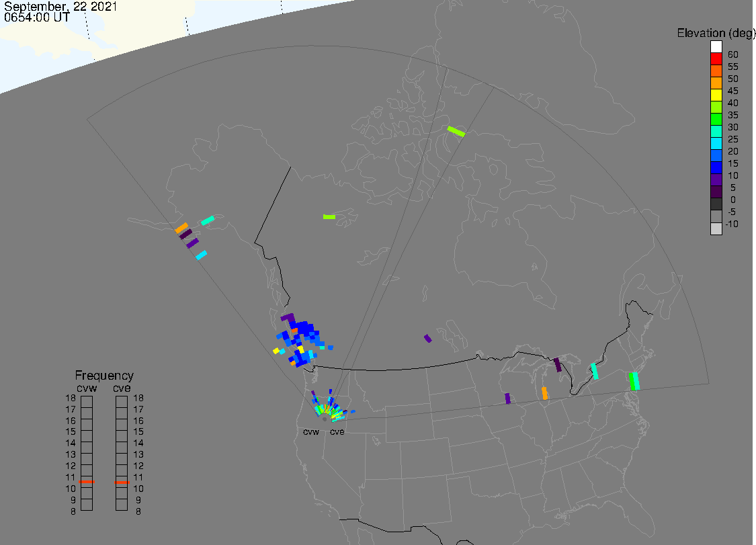
Task: Select the pure blue swatch between 10 and 15
Action: 716,168
